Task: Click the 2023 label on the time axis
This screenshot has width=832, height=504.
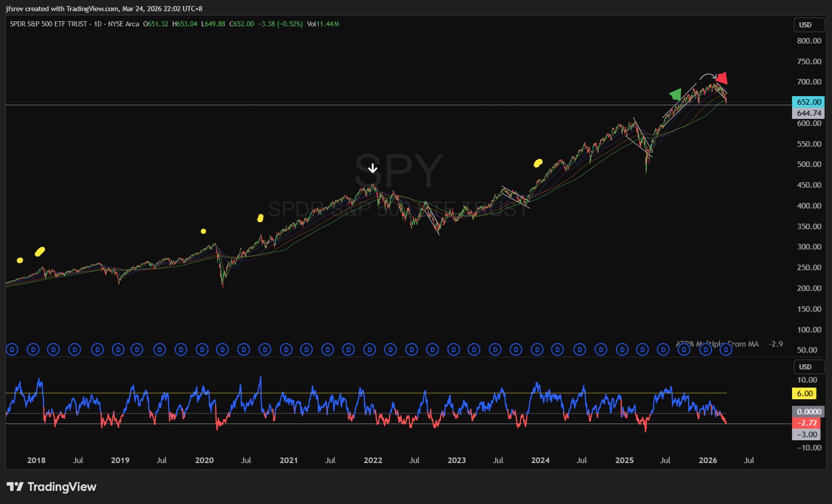Action: (x=456, y=460)
